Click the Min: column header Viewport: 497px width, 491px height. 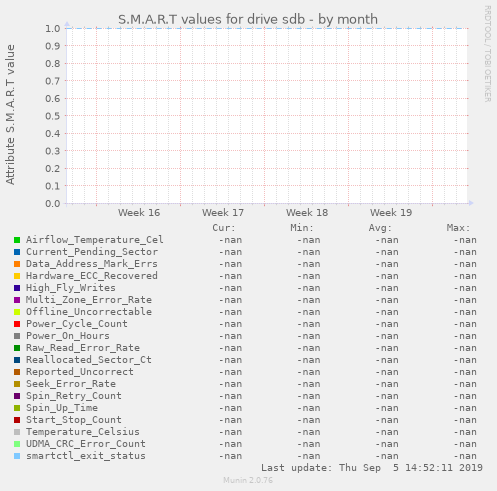302,228
